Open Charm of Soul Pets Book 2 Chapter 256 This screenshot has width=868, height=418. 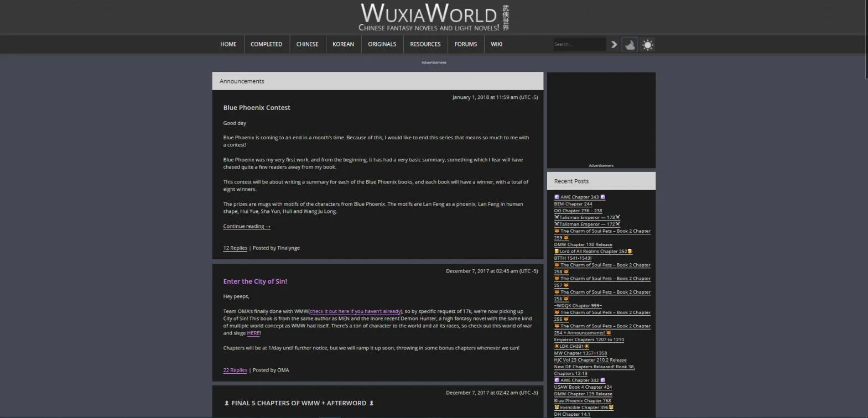pos(602,295)
